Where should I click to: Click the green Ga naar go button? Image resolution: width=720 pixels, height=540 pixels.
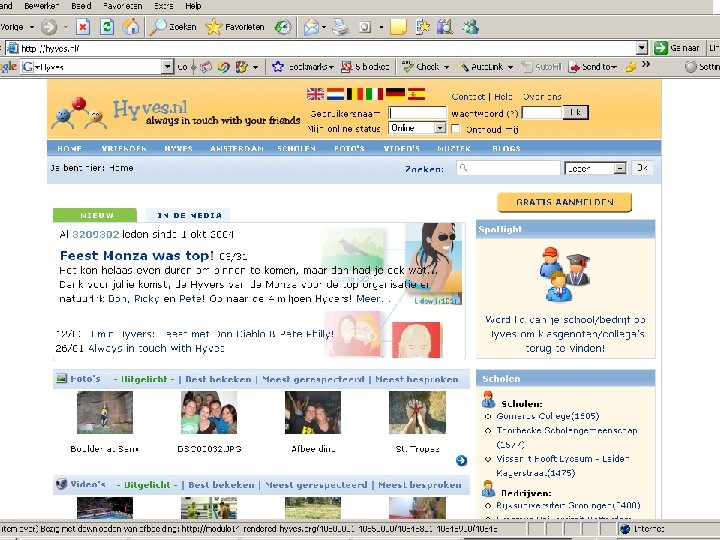pos(676,48)
